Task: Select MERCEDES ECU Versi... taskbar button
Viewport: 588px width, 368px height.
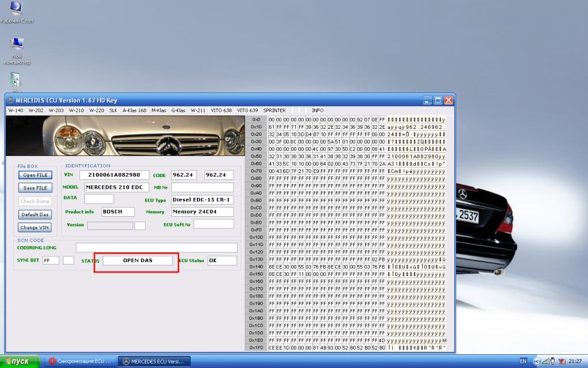Action: (x=154, y=361)
